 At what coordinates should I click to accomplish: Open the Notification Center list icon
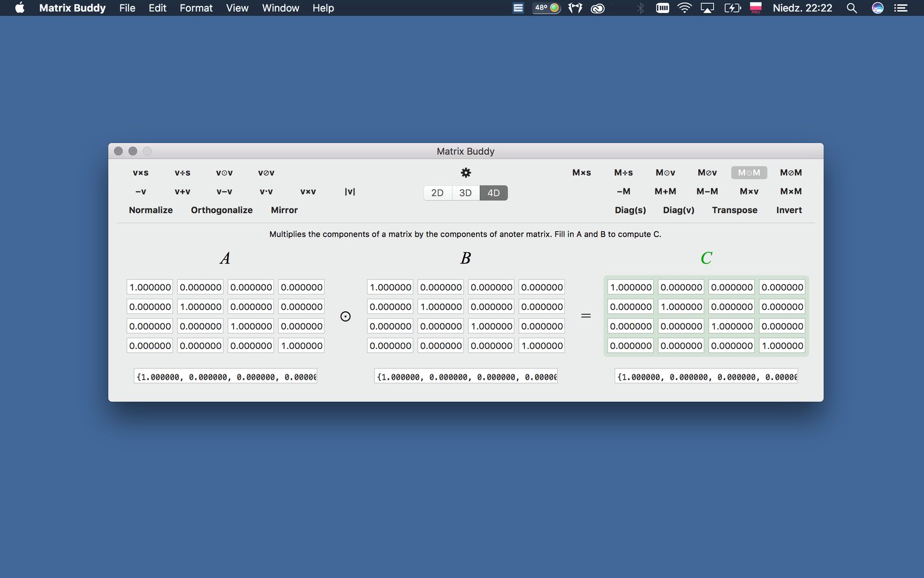click(x=901, y=8)
